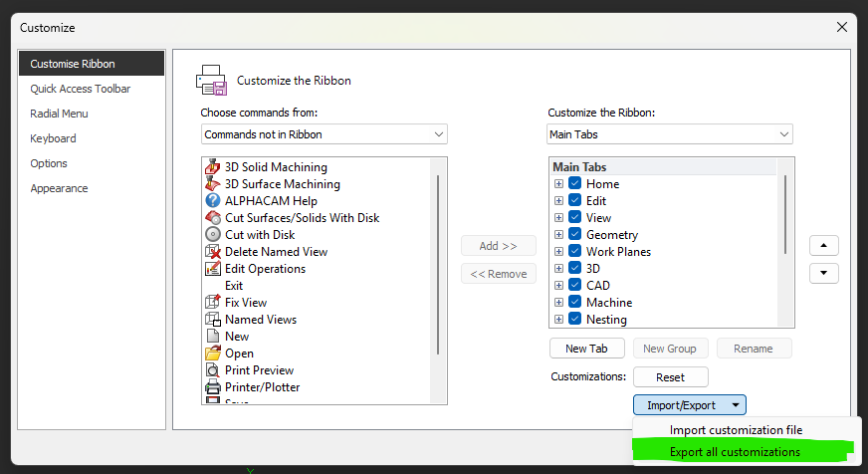Select the 3D Solid Machining command icon
868x474 pixels.
(x=212, y=167)
